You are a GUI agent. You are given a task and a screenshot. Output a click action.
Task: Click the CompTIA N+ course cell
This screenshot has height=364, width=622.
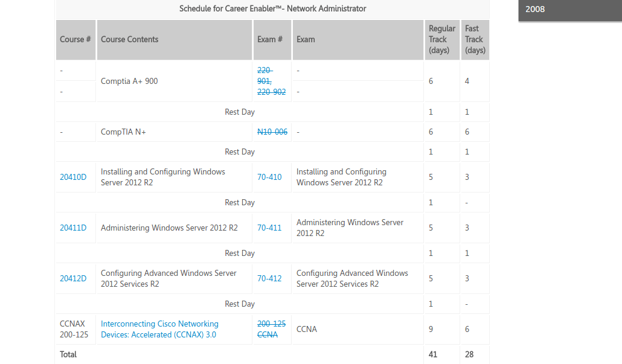(123, 132)
